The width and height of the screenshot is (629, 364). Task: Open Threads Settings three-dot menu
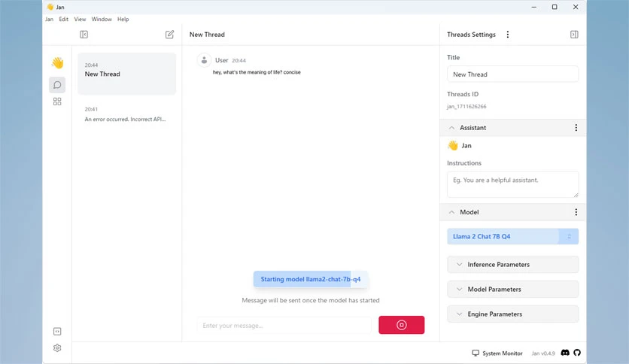point(508,35)
